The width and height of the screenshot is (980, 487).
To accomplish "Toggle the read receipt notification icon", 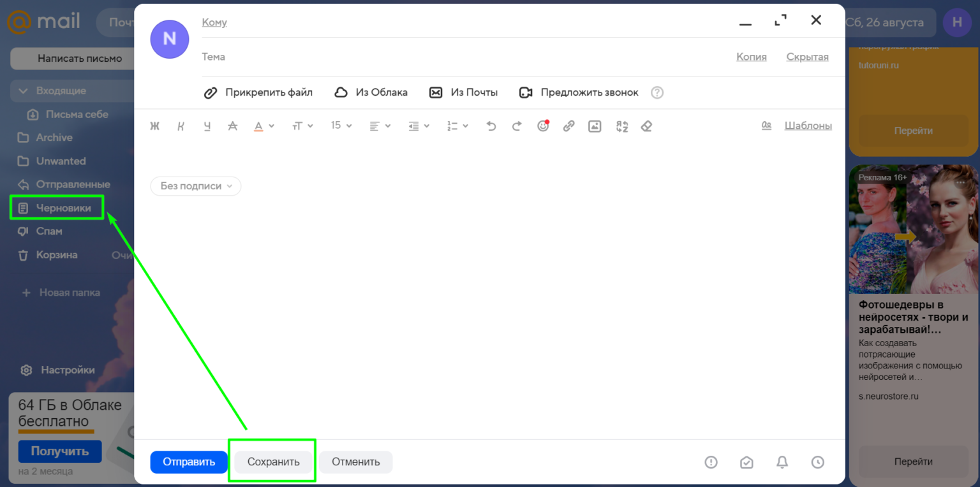I will tap(746, 462).
